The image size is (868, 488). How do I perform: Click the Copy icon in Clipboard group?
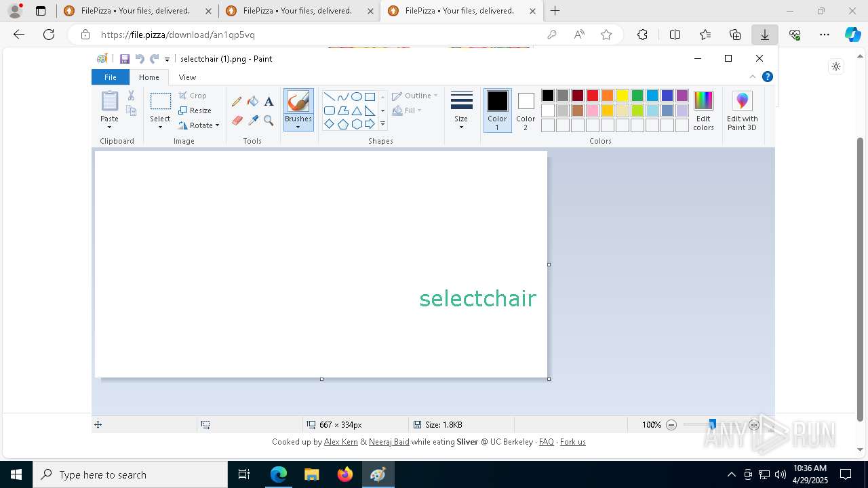(x=132, y=110)
